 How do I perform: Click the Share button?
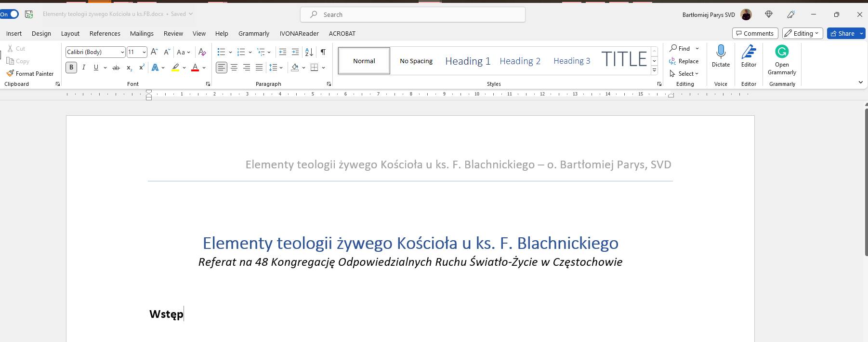pyautogui.click(x=842, y=33)
